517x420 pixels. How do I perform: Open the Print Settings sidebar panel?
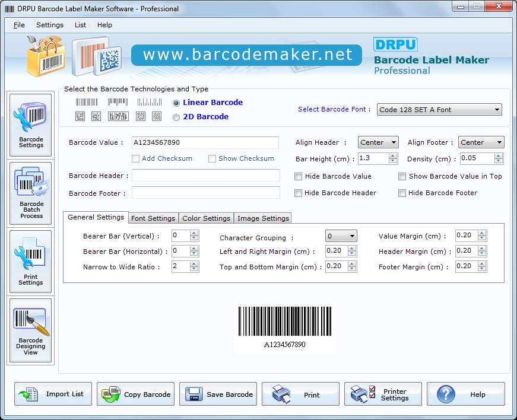click(x=31, y=262)
